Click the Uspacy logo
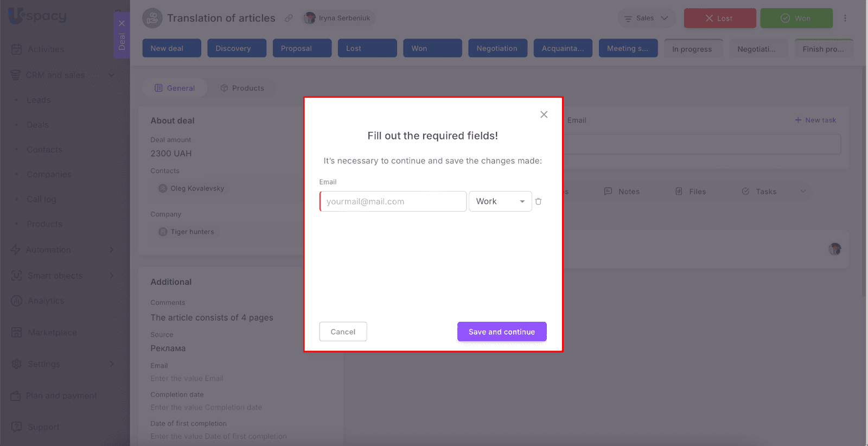The height and width of the screenshot is (446, 868). (x=38, y=16)
